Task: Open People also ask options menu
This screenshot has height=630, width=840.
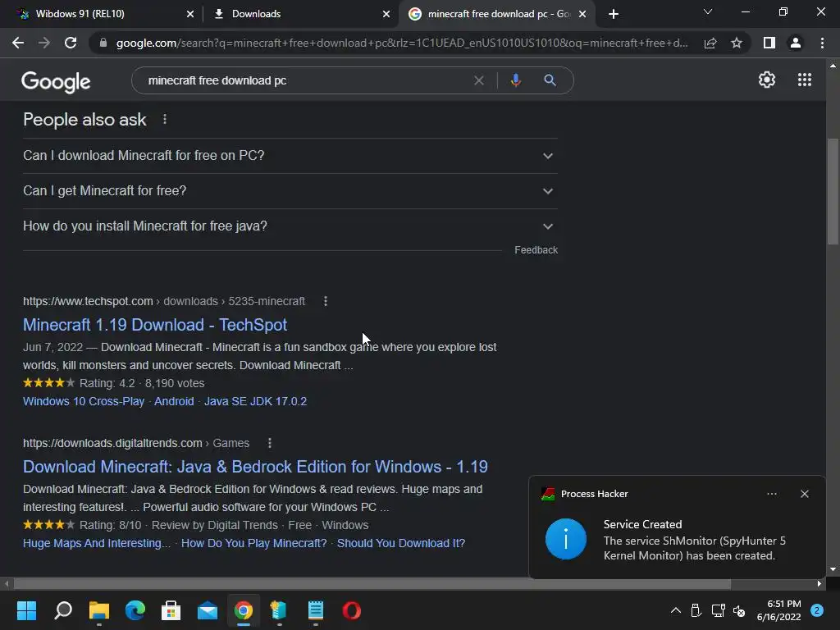Action: (x=164, y=120)
